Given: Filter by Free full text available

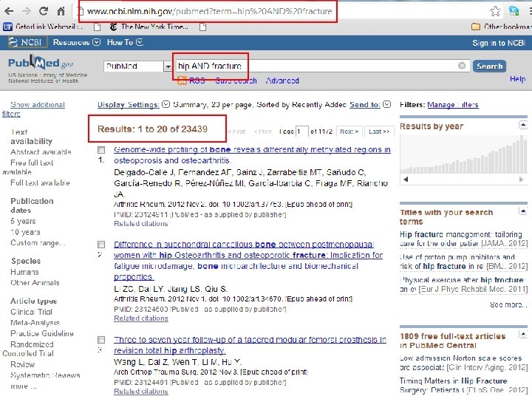Looking at the screenshot, I should [28, 167].
